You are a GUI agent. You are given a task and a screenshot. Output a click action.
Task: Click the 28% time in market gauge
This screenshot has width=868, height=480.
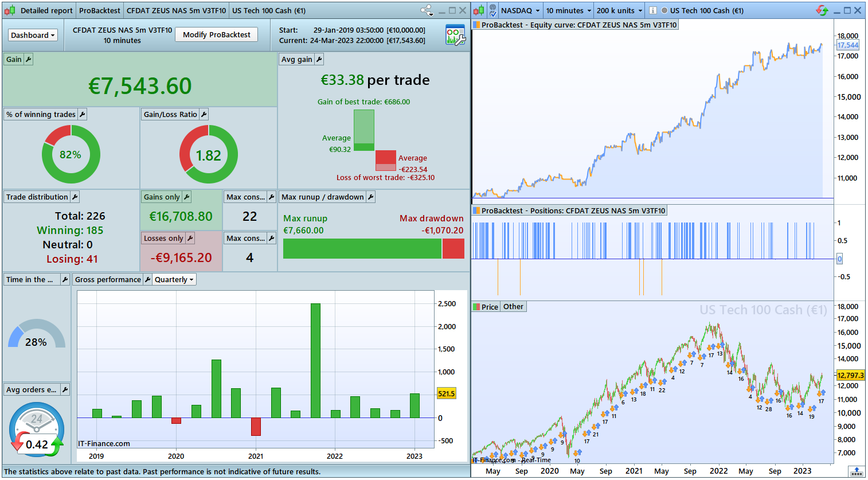tap(36, 334)
